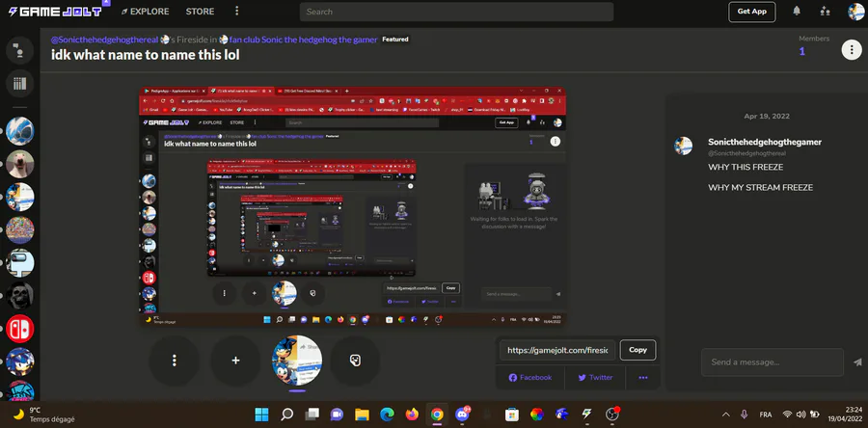Viewport: 868px width, 428px height.
Task: Open fireside options three-dot button near Members
Action: pyautogui.click(x=852, y=50)
